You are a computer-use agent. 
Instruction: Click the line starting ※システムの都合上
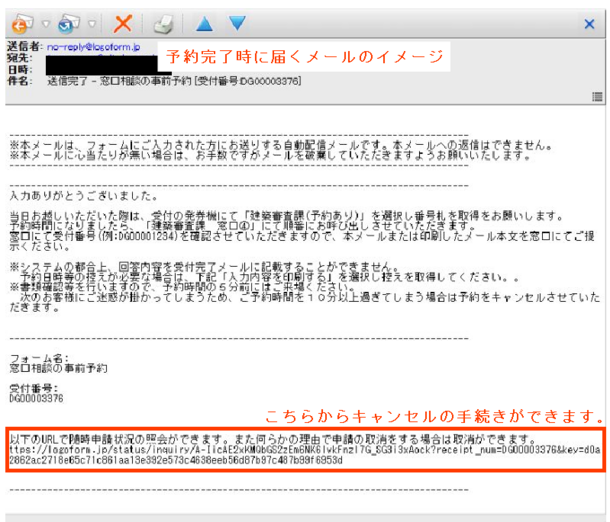(205, 267)
